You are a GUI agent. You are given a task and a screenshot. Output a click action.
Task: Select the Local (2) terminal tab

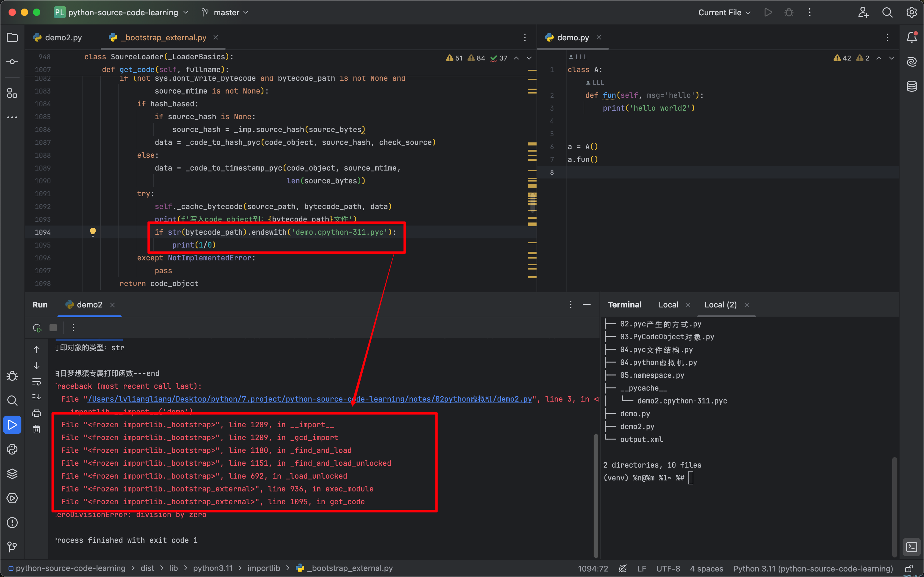click(720, 304)
